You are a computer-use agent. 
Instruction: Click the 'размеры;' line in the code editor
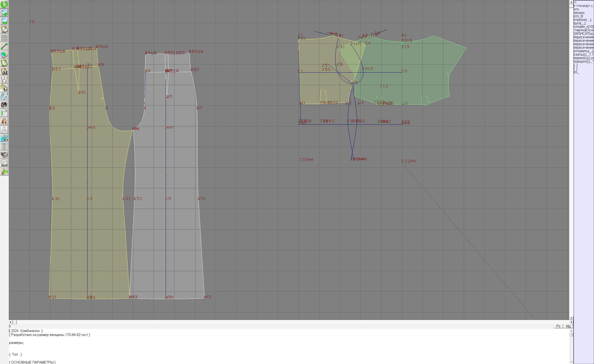tap(16, 343)
